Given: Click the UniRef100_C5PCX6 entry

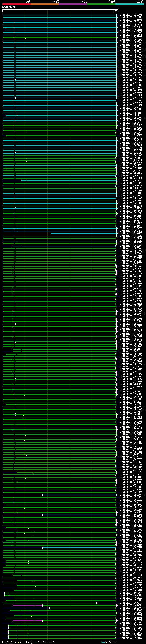Looking at the screenshot, I should 131,266.
